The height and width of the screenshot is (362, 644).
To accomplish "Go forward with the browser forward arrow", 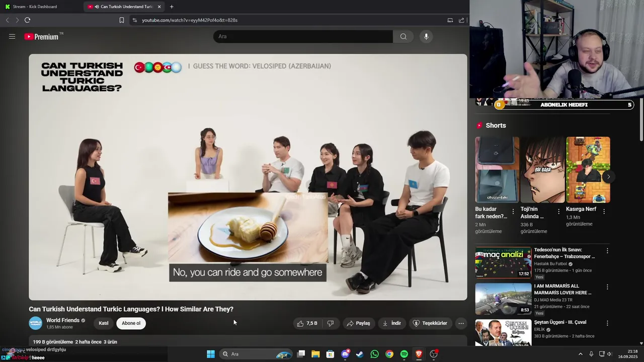I will tap(17, 20).
